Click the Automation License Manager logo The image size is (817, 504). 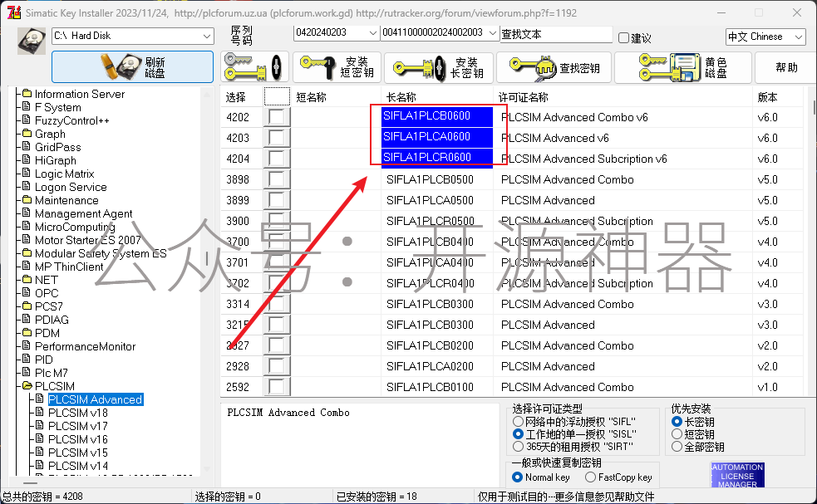pos(737,475)
